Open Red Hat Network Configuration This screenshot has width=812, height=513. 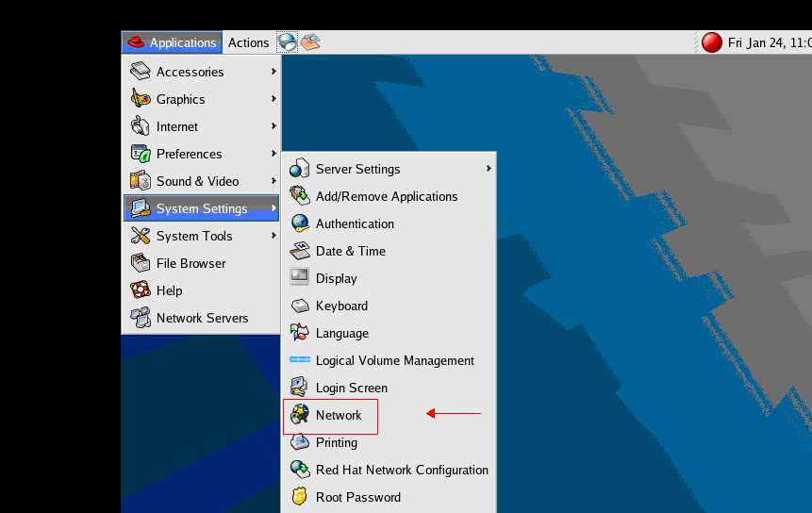tap(389, 470)
